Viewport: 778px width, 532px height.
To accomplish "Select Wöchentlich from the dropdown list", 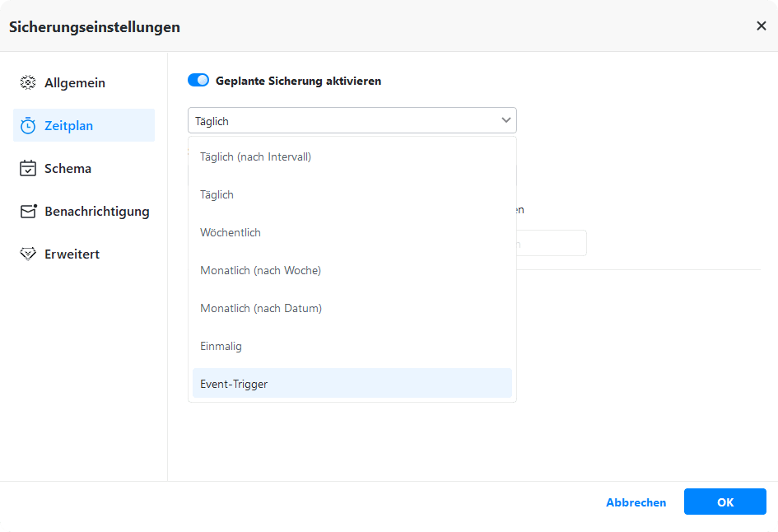I will 231,232.
